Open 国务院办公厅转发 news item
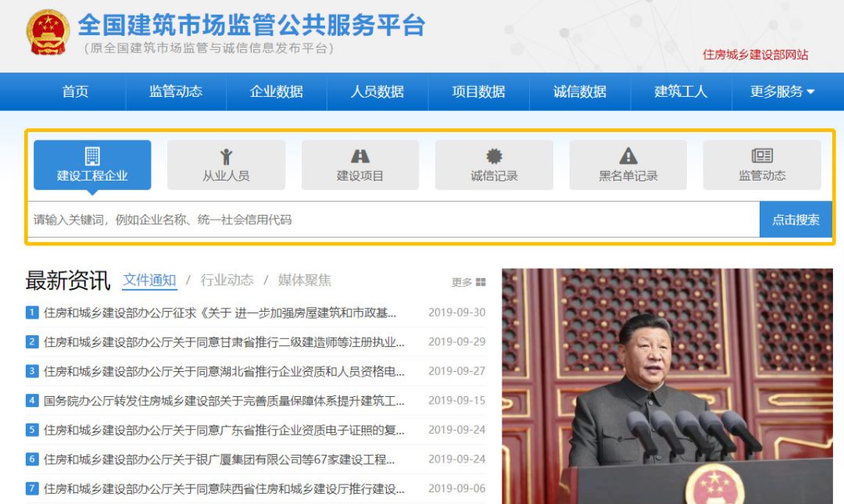 [224, 401]
